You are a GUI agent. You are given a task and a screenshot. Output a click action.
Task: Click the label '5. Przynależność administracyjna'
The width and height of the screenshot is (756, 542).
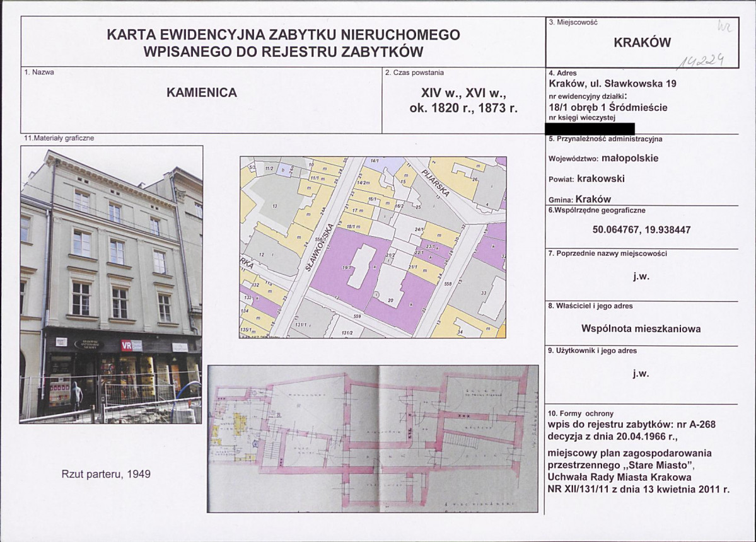605,139
